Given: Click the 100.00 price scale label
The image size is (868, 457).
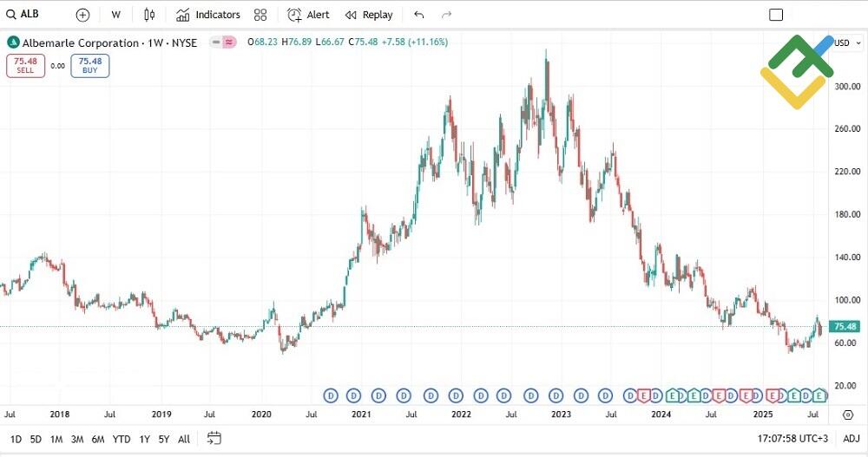Looking at the screenshot, I should (847, 300).
